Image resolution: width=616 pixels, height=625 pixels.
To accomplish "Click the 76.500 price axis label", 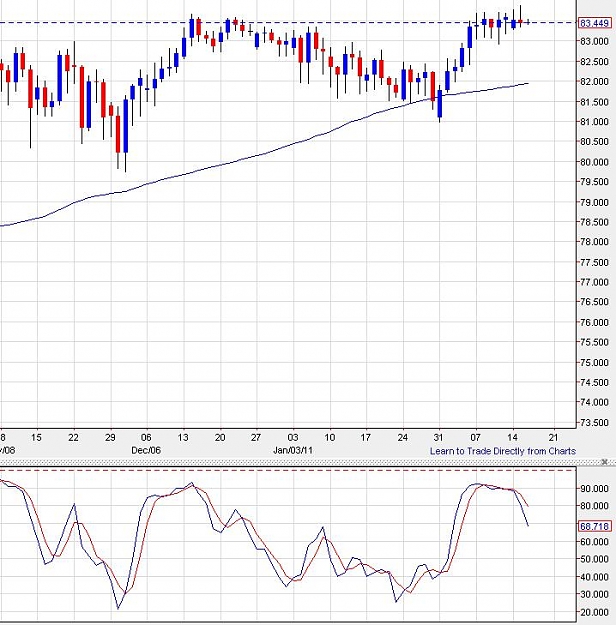I will tap(594, 302).
